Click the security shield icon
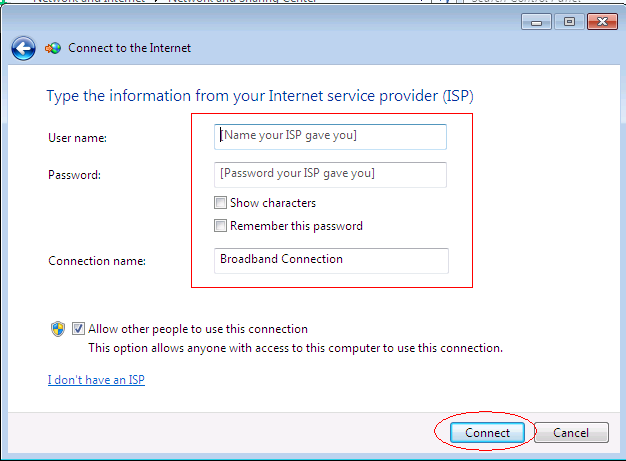The height and width of the screenshot is (461, 626). pos(58,329)
